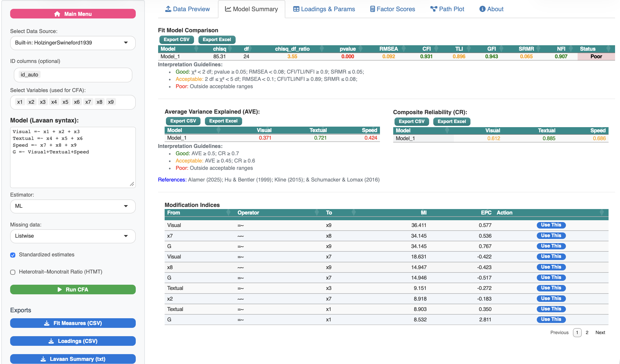This screenshot has height=364, width=620.
Task: Click the table icon on Loadings & Params tab
Action: pos(296,9)
